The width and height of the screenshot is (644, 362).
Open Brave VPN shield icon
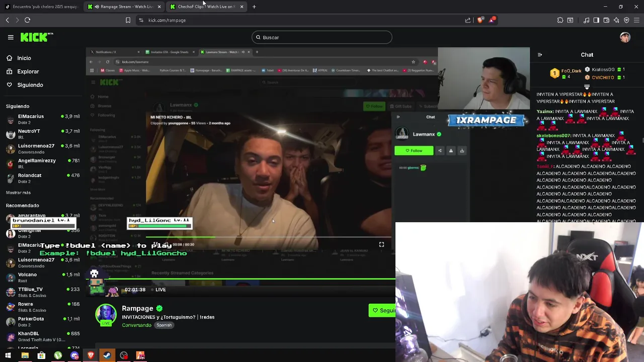(x=626, y=20)
